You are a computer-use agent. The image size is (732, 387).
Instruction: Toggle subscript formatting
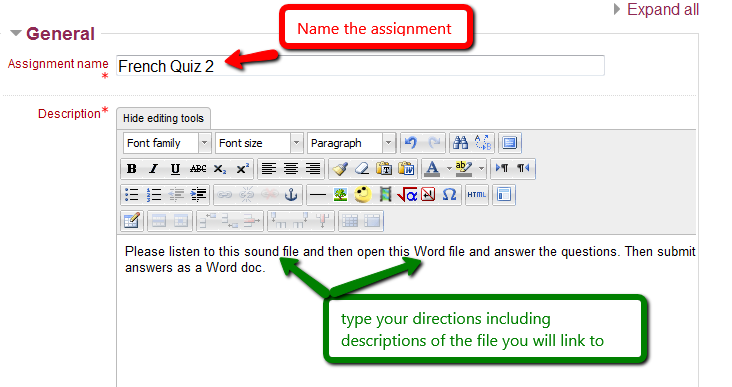click(x=219, y=169)
